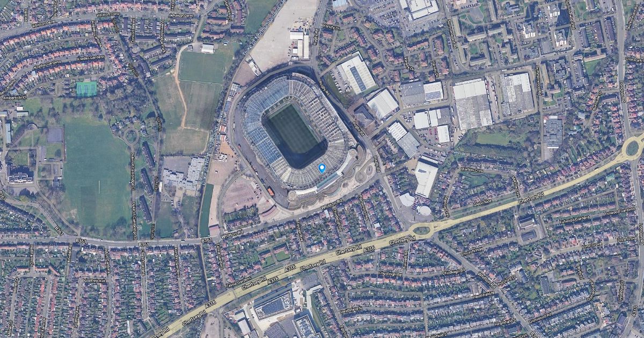Click the Marlow Cres street label
Viewport: 644px width, 338px height.
(472, 170)
